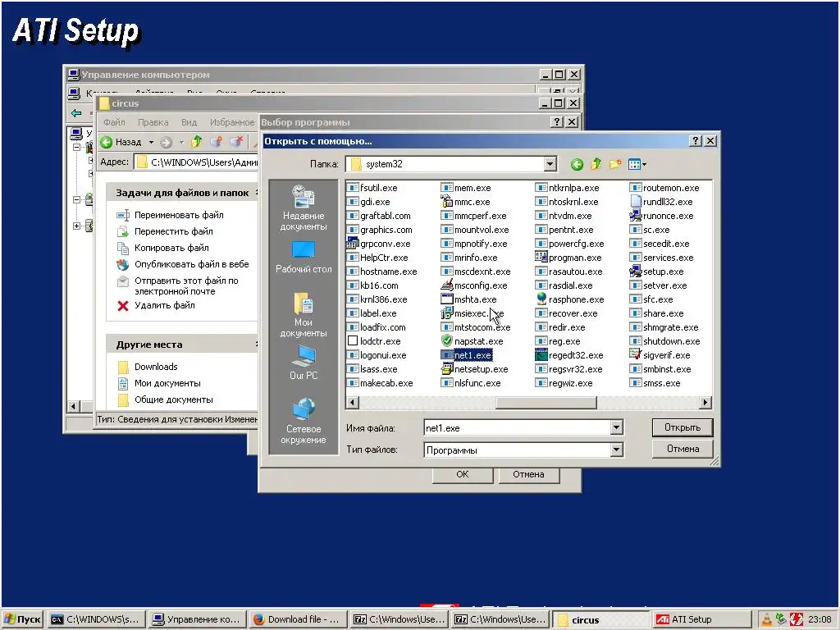
Task: Go up one folder level in dialog
Action: 596,164
